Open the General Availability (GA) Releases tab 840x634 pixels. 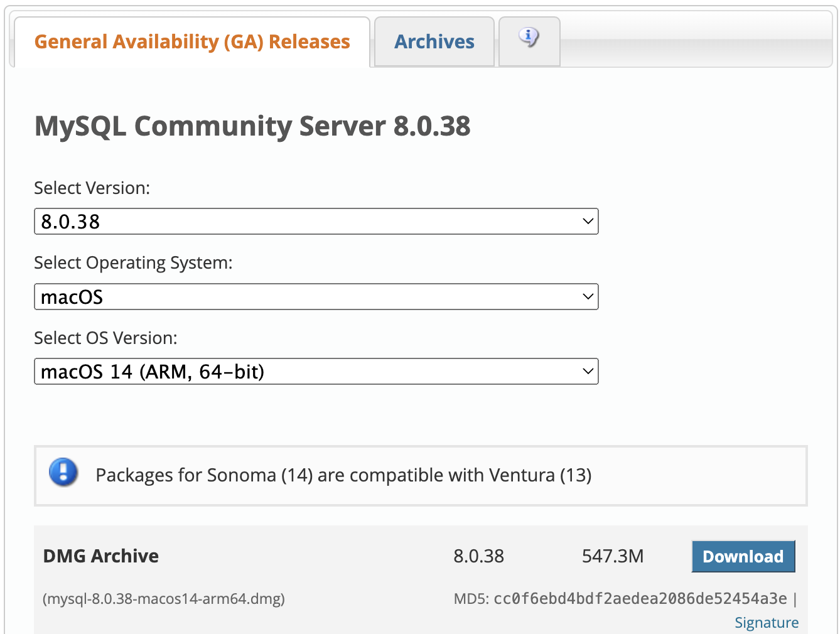192,42
